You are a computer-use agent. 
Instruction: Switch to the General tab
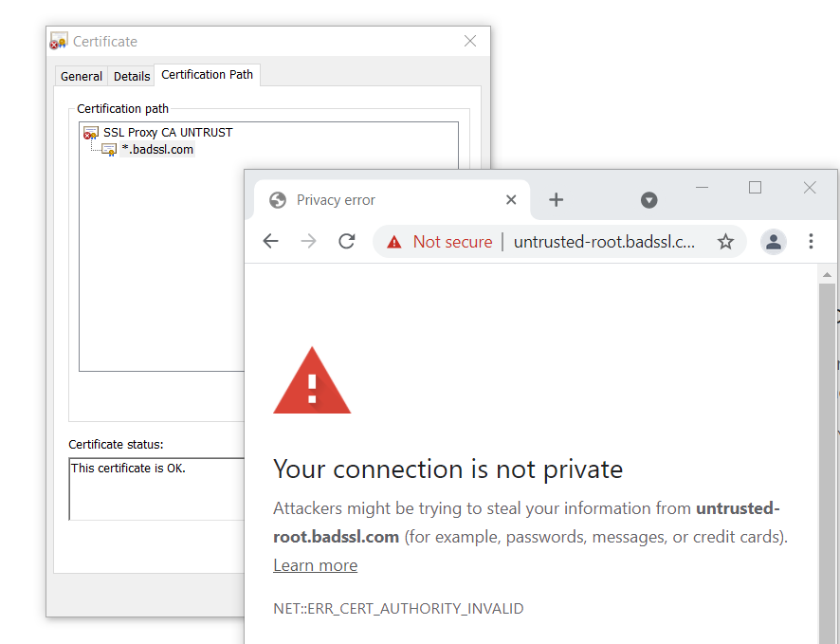click(x=82, y=76)
